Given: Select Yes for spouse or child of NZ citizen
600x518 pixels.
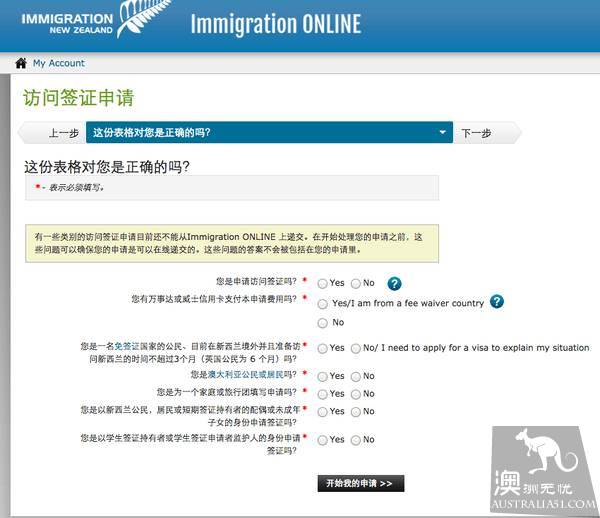Looking at the screenshot, I should click(323, 412).
